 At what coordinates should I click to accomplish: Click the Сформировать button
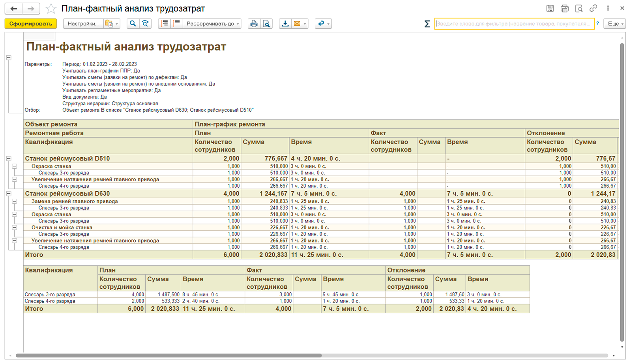(31, 24)
